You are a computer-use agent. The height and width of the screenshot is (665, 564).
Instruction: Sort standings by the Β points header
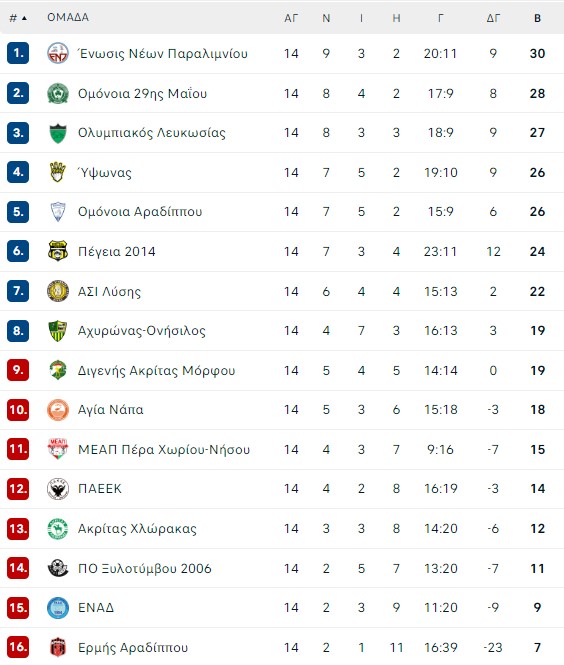(537, 18)
